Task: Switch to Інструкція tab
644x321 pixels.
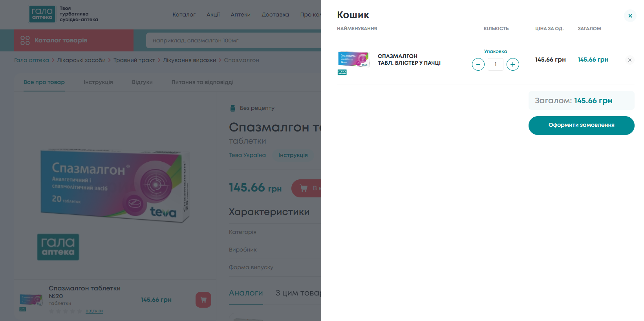Action: point(98,82)
